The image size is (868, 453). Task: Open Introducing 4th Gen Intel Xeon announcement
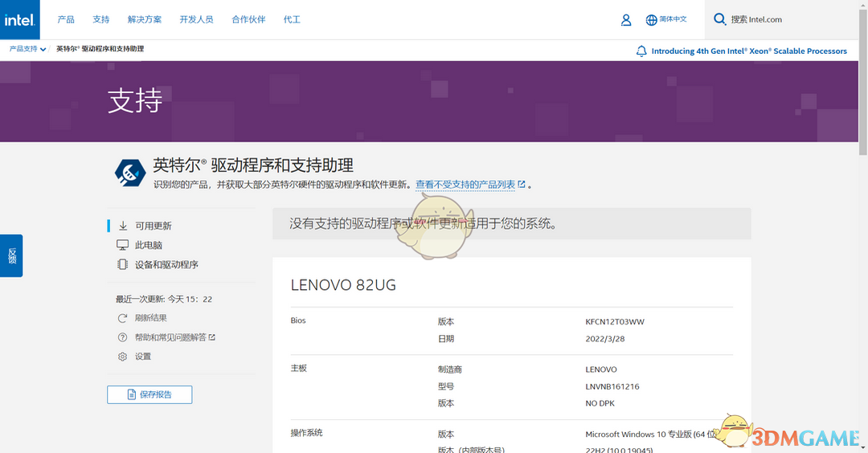coord(749,51)
